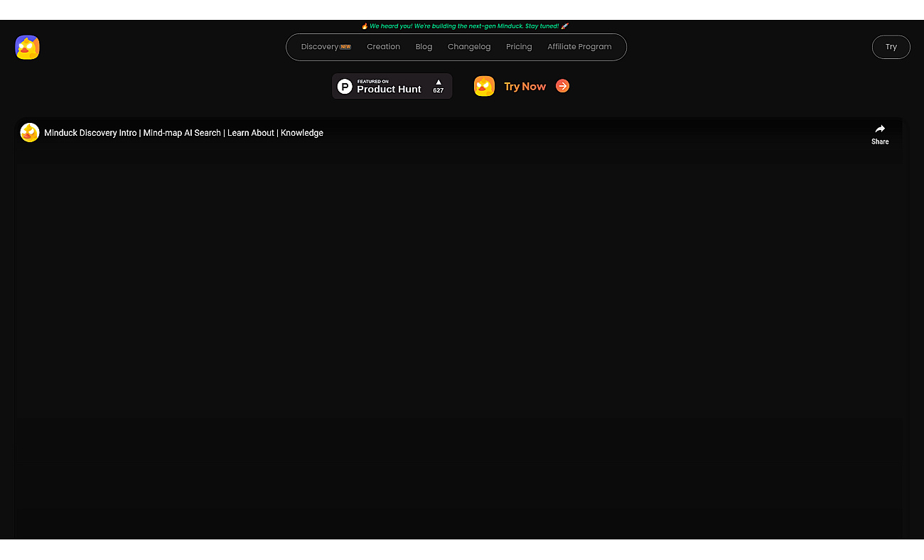Click the Minduck duck logo in header
Screen dimensions: 924x560
click(27, 47)
